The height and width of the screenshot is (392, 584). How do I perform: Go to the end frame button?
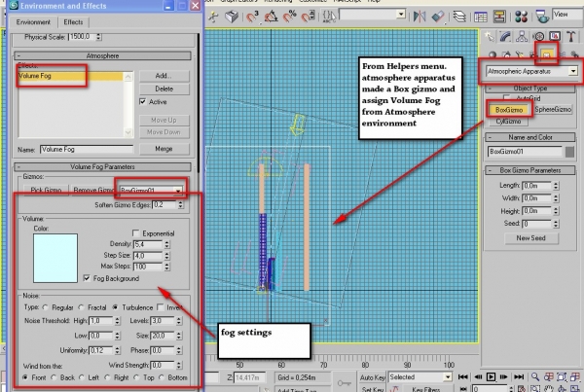click(x=519, y=376)
